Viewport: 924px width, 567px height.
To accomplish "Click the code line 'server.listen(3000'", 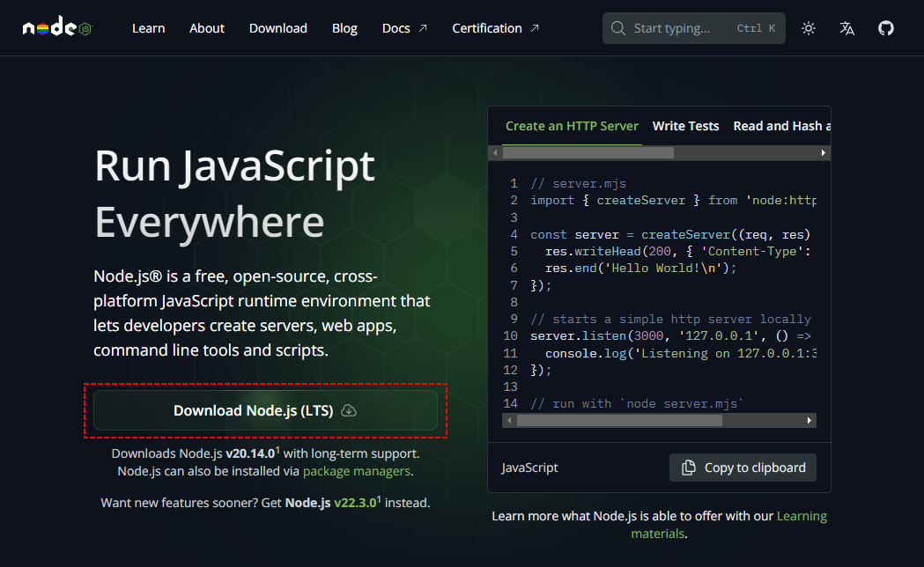I will click(x=670, y=335).
